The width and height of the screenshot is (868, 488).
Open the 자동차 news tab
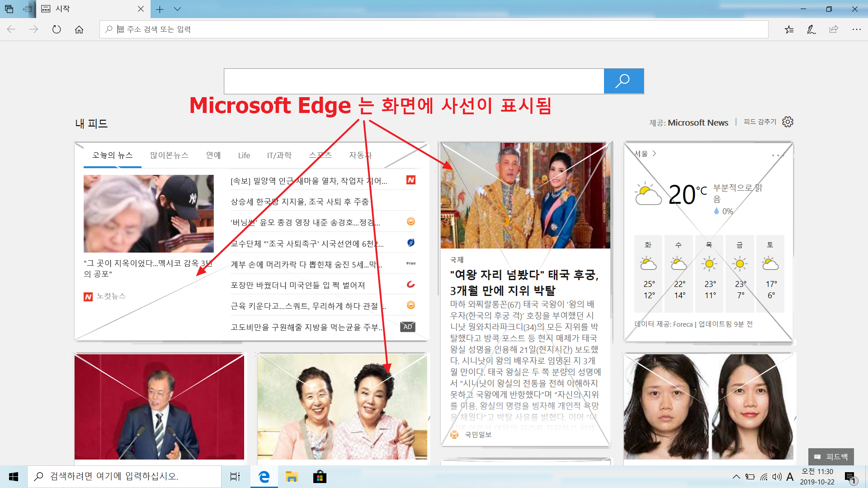point(360,155)
